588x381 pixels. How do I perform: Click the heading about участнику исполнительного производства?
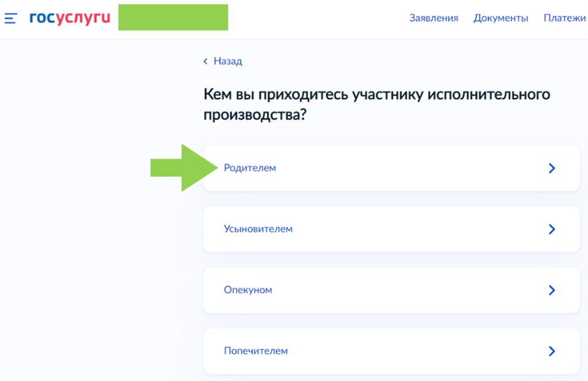[x=376, y=104]
